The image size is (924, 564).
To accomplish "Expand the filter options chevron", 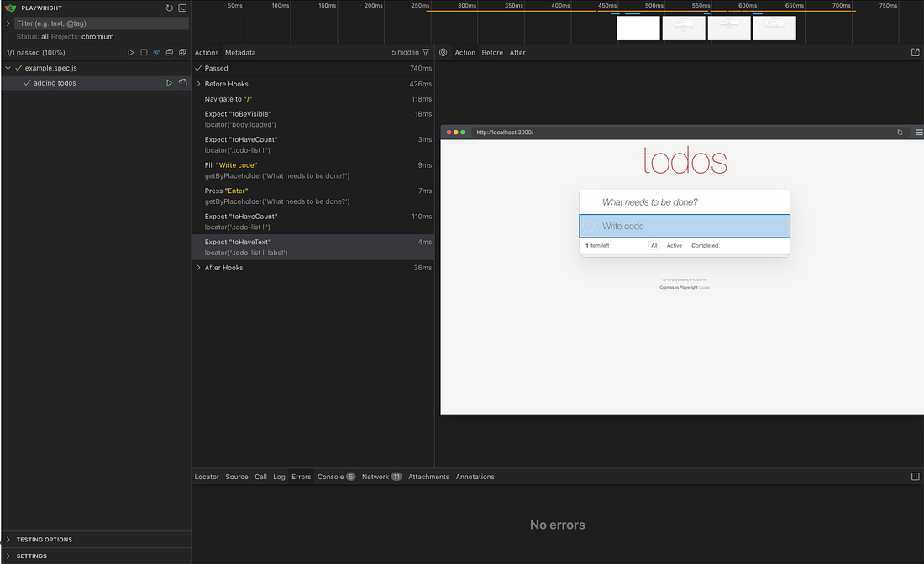I will tap(8, 23).
